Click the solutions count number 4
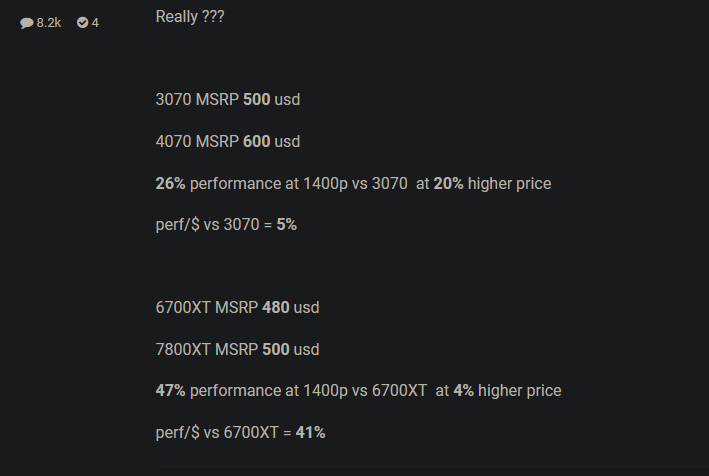 [x=95, y=22]
